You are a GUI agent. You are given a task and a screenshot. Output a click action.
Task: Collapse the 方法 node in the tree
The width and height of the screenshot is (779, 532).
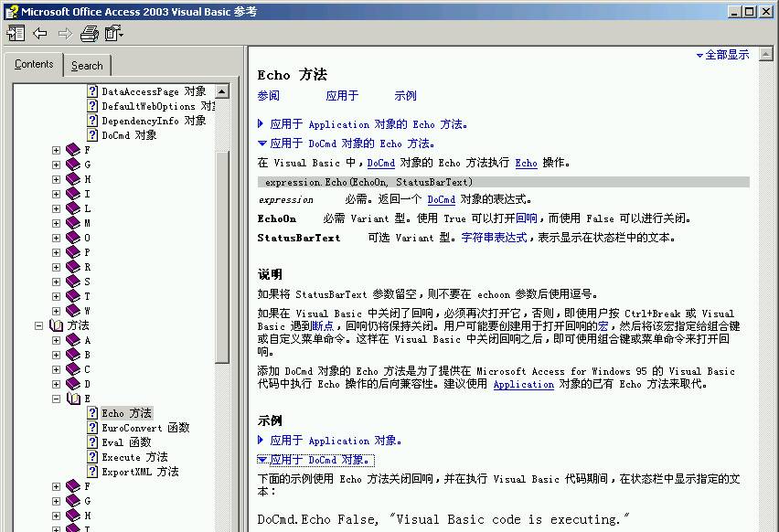(x=38, y=325)
